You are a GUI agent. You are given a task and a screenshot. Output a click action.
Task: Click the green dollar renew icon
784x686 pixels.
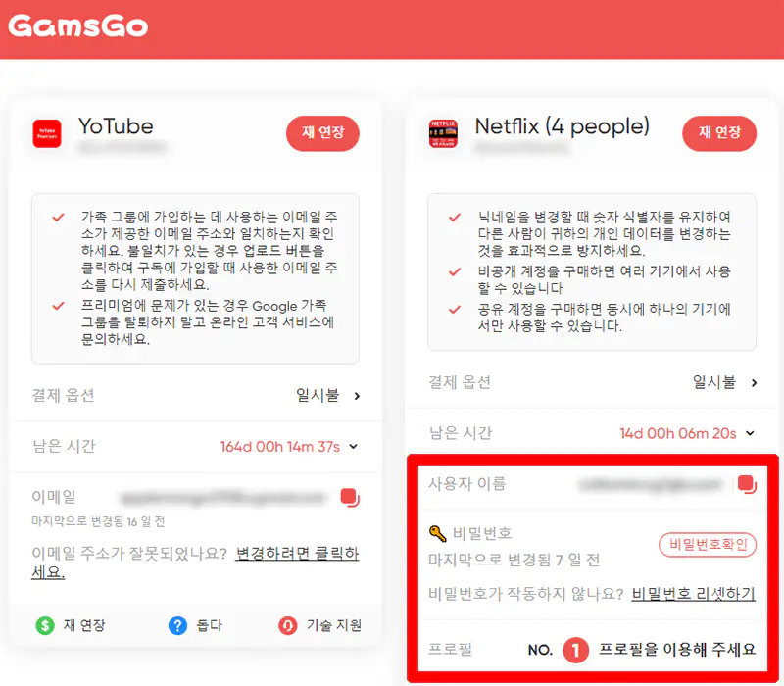point(45,625)
